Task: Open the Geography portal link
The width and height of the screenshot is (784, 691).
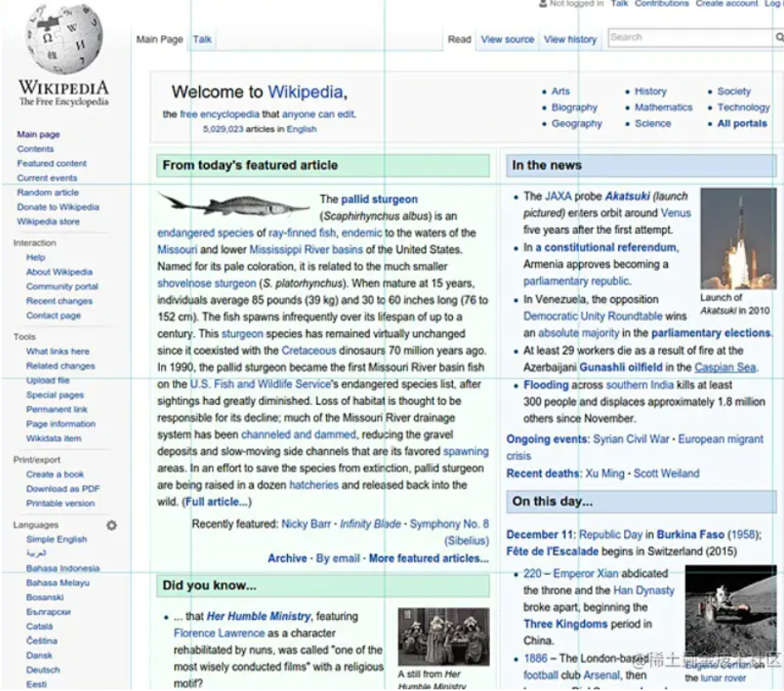Action: tap(577, 124)
